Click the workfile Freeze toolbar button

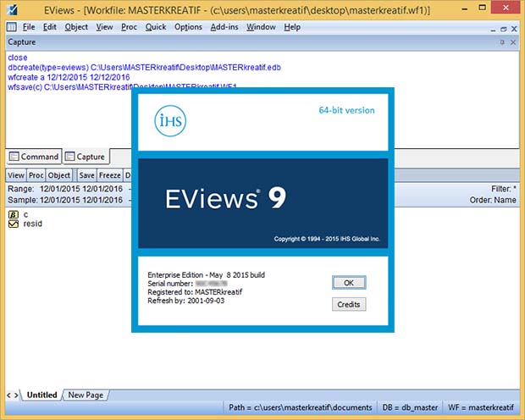[x=109, y=175]
